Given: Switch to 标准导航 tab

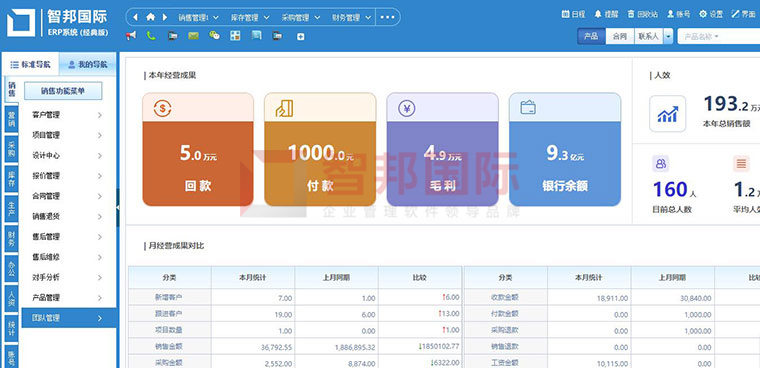Looking at the screenshot, I should [31, 64].
